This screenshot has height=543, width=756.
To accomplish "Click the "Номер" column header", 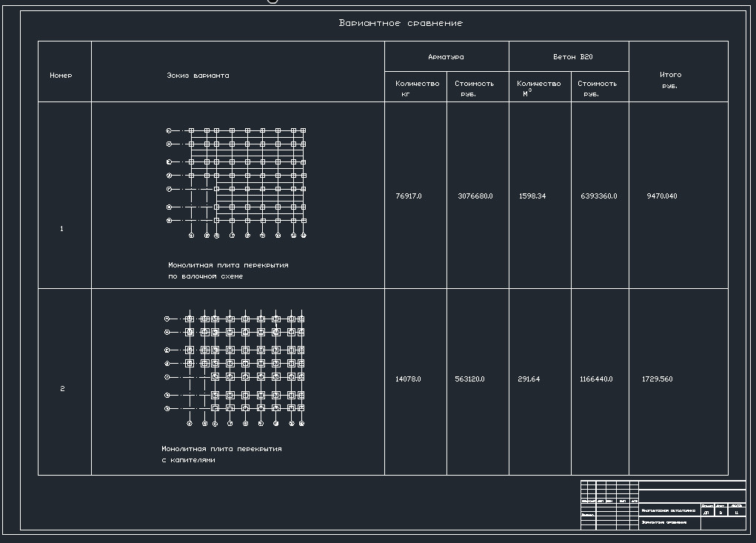I will coord(61,76).
